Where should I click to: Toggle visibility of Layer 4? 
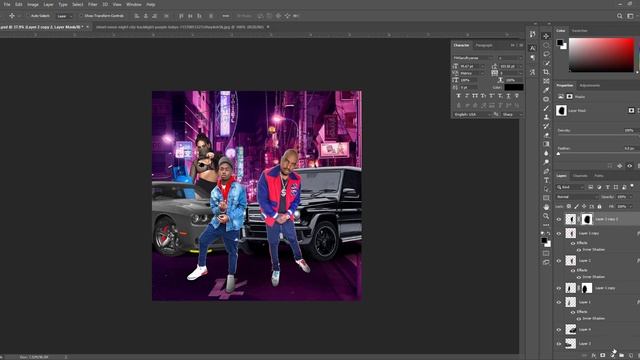click(x=559, y=329)
